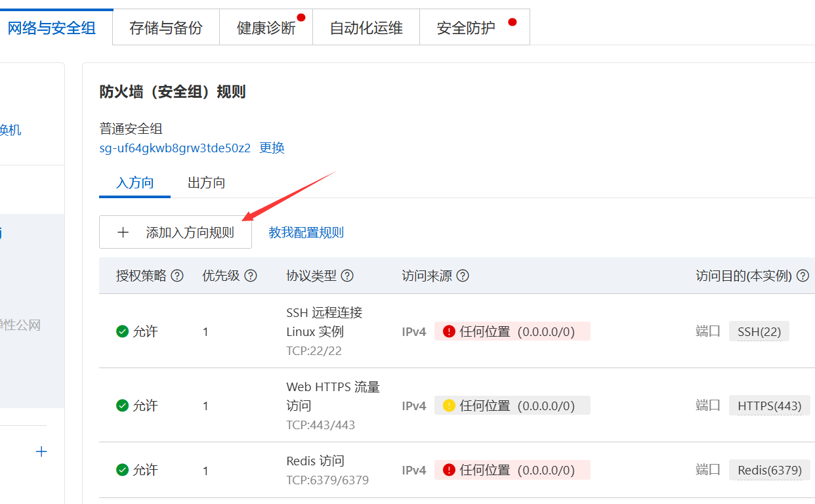815x504 pixels.
Task: Click the SSH(22) port tag
Action: 759,331
